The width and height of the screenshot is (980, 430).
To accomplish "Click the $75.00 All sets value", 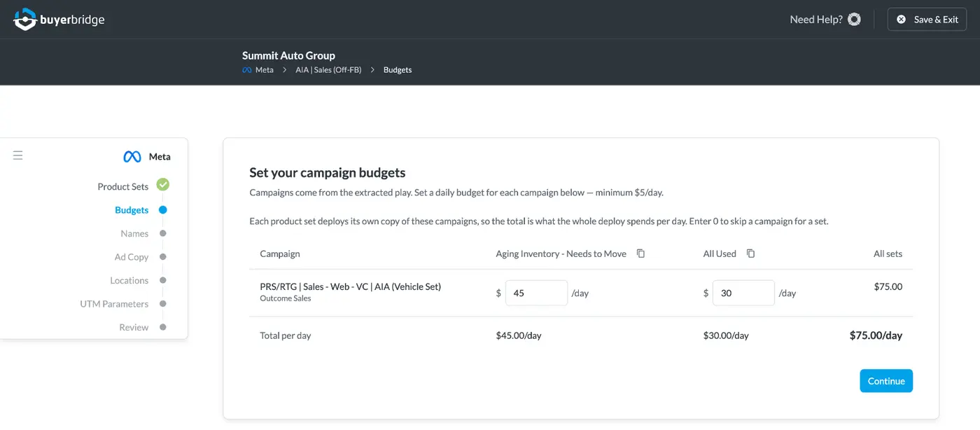I will [x=888, y=286].
